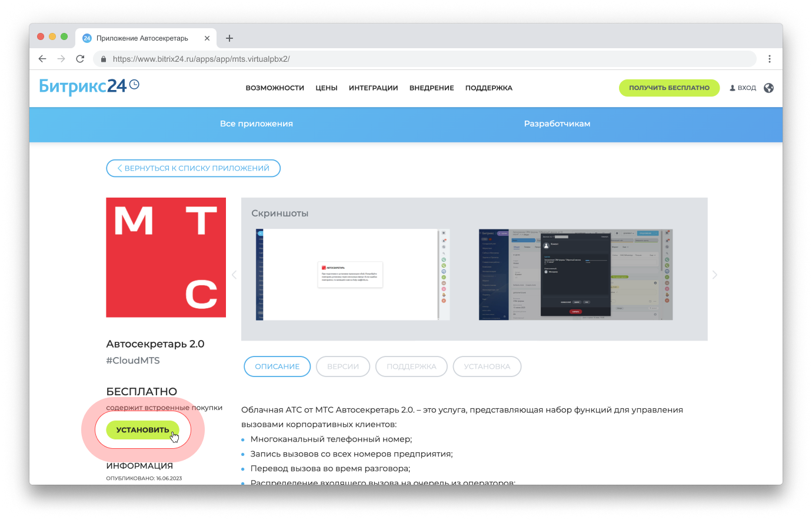Click 'Многоканальный телефонный номер' list item
Viewport: 812px width, 520px height.
(x=331, y=439)
